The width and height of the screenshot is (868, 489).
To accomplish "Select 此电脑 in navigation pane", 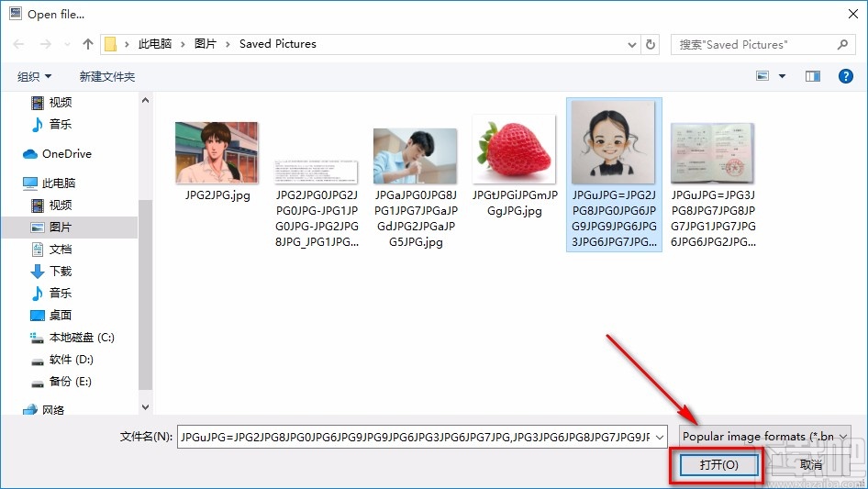I will tap(58, 183).
